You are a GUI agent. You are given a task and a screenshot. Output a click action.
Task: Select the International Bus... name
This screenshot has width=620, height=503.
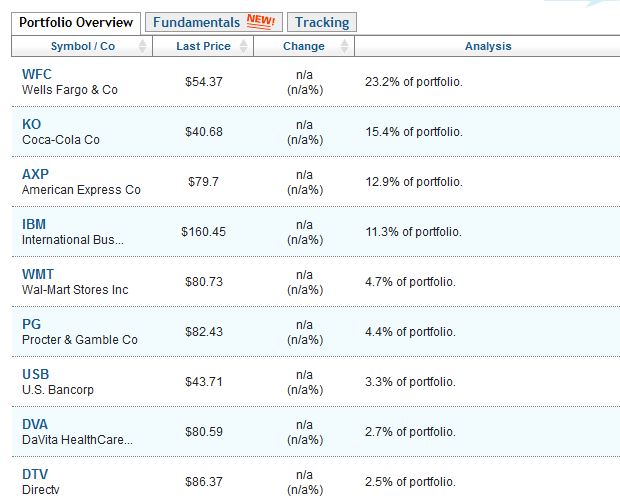click(73, 240)
